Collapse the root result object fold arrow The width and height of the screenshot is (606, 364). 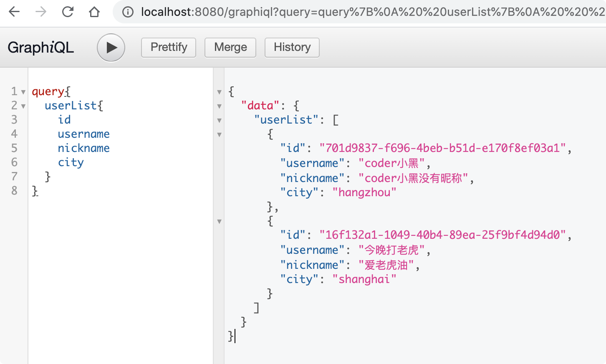[x=219, y=92]
